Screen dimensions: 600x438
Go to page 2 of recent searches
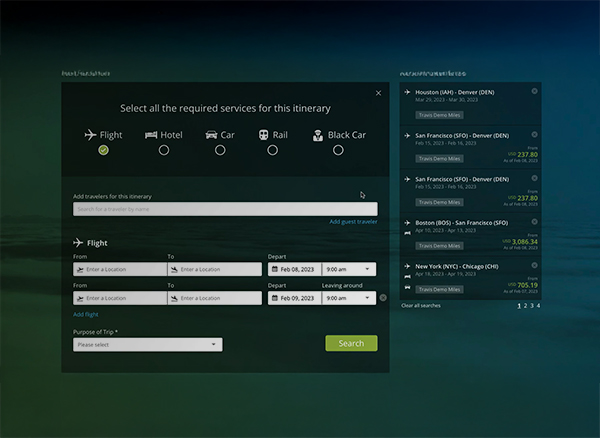[526, 306]
